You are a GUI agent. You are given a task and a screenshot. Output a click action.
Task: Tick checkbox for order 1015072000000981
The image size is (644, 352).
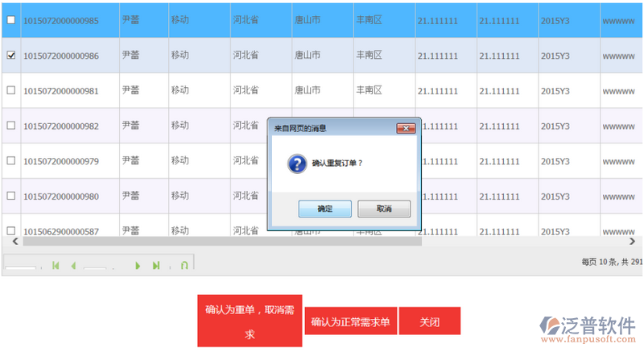coord(10,91)
